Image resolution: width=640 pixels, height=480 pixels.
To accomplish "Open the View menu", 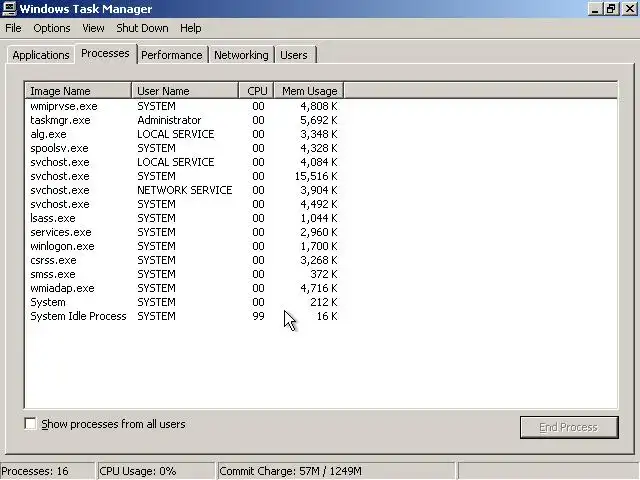I will tap(93, 28).
